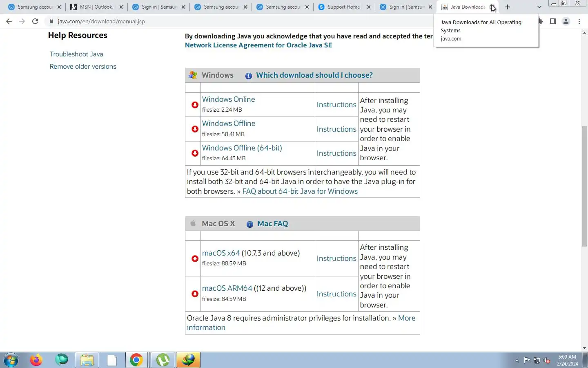Open Instructions for Windows Offline (64-bit)
The height and width of the screenshot is (368, 588).
(336, 153)
